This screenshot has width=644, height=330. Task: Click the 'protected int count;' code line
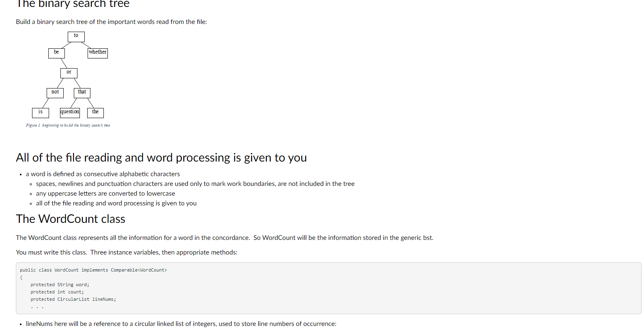click(x=57, y=292)
